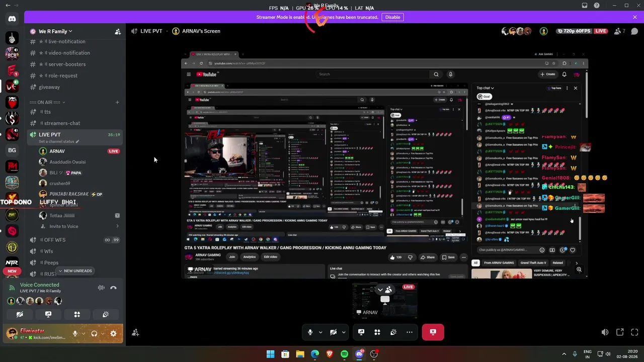Viewport: 644px width, 362px height.
Task: Turn on camera in the call bar
Action: point(333,332)
